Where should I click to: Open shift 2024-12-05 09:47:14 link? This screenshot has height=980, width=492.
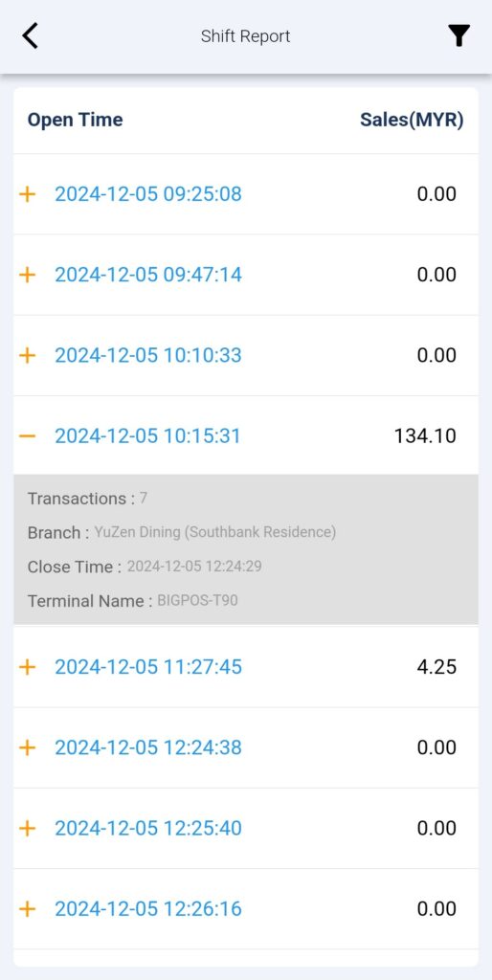148,275
